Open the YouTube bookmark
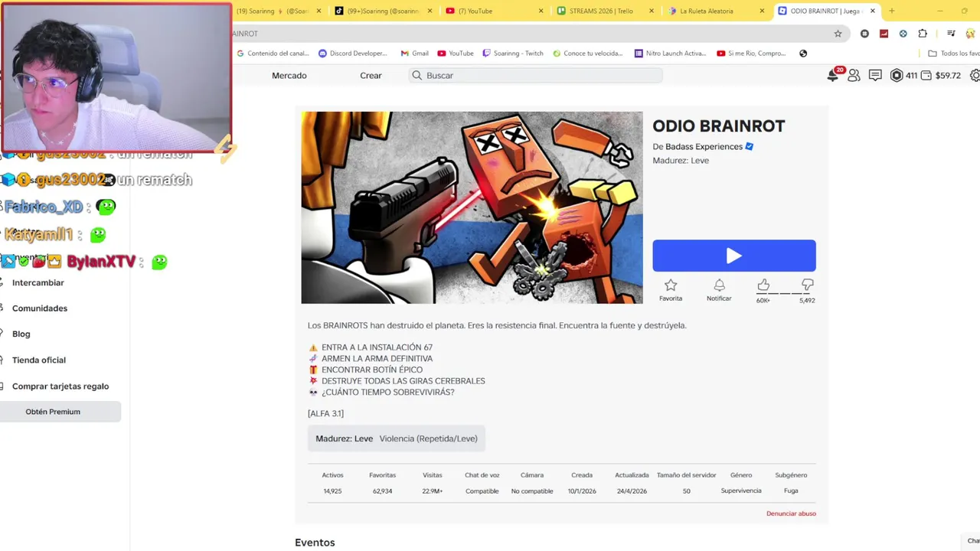980x551 pixels. point(456,54)
